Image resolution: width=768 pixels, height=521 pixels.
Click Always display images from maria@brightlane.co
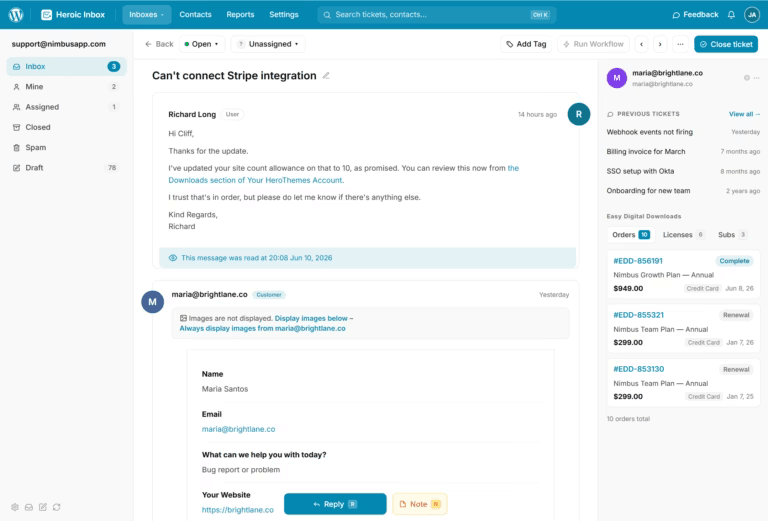point(262,329)
